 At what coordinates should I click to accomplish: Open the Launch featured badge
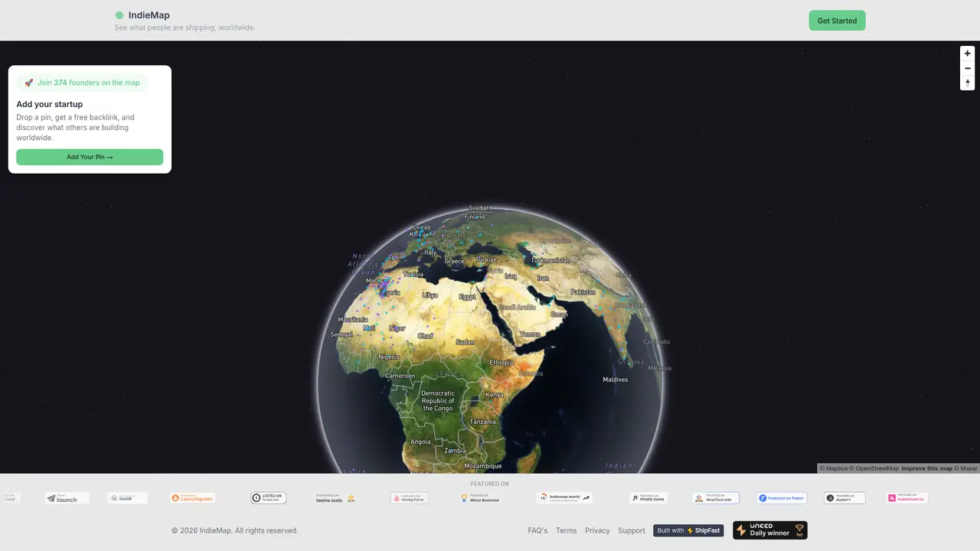[67, 498]
